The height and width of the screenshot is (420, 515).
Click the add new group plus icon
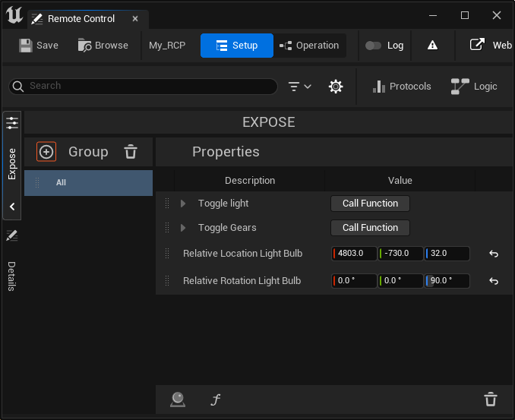46,152
